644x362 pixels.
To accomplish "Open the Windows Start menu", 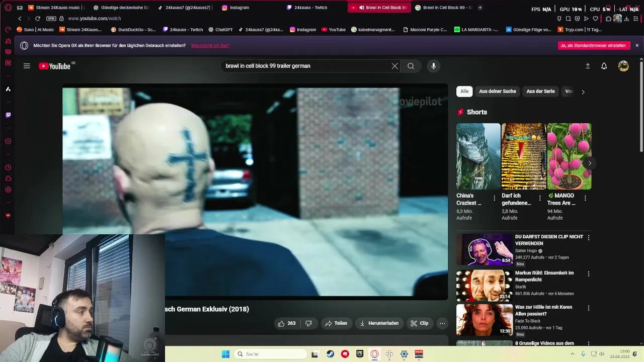I will [x=225, y=354].
